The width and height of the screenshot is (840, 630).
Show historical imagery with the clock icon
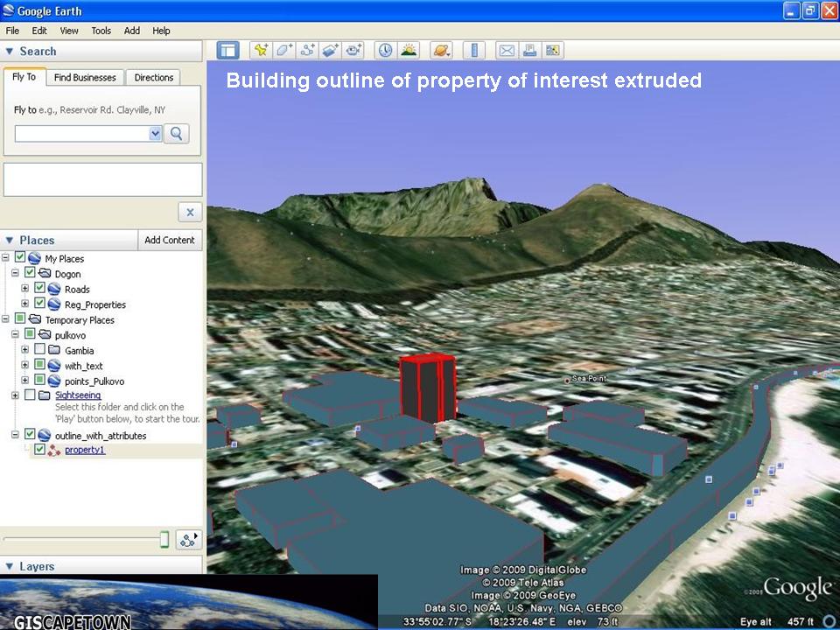coord(385,51)
